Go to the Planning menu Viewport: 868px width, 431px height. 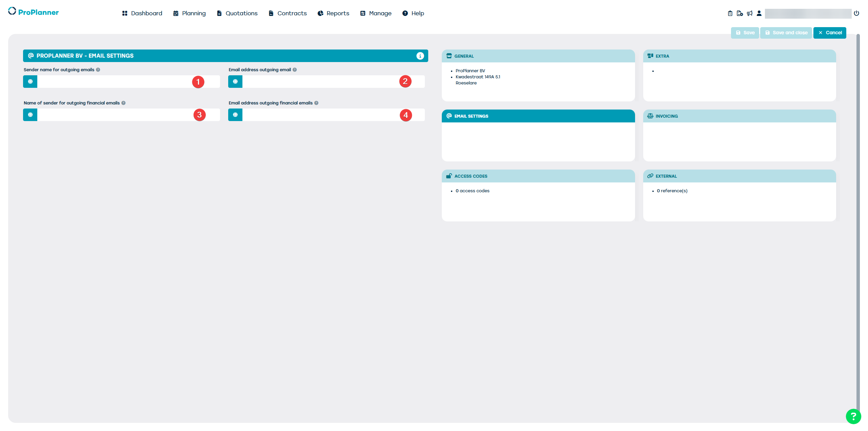coord(189,13)
